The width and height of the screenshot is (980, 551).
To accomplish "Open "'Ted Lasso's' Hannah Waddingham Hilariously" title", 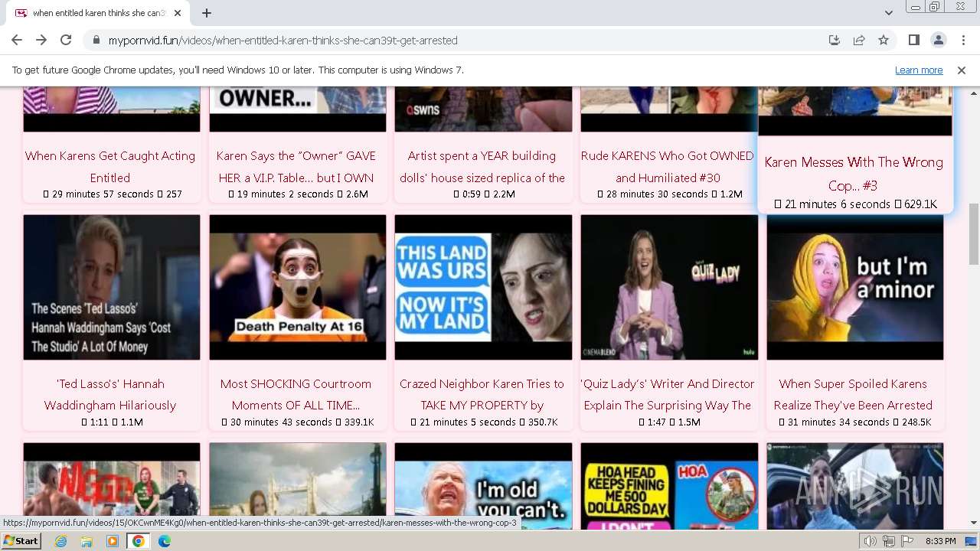I will 110,394.
